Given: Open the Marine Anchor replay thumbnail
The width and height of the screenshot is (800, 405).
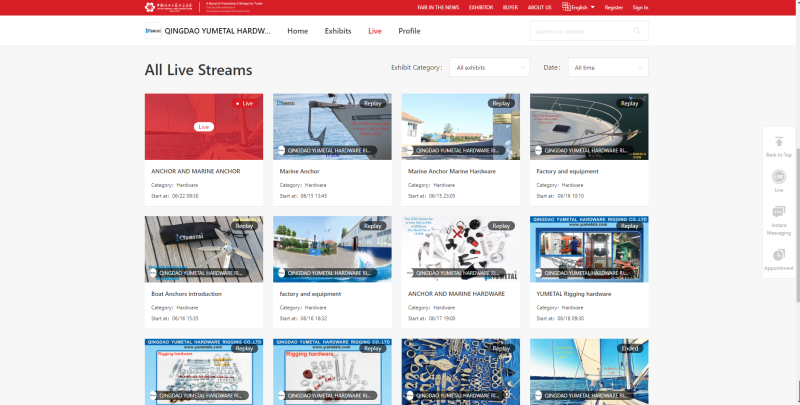Looking at the screenshot, I should pos(332,127).
